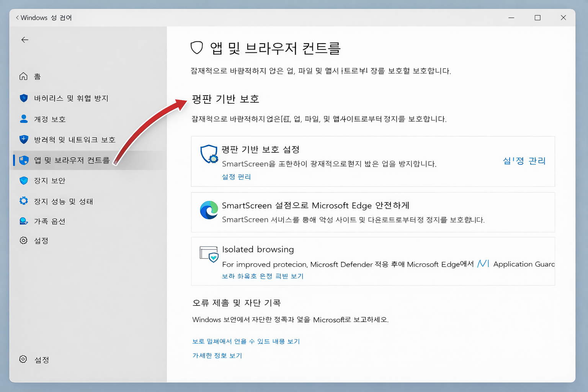Image resolution: width=588 pixels, height=392 pixels.
Task: Click the back arrow in the sidebar
Action: tap(25, 40)
